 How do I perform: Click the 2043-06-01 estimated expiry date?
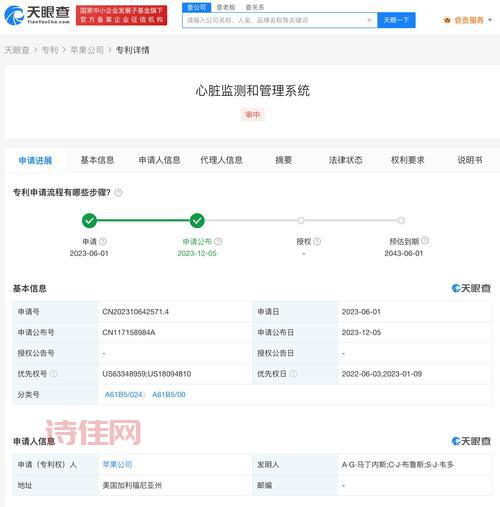pyautogui.click(x=404, y=253)
